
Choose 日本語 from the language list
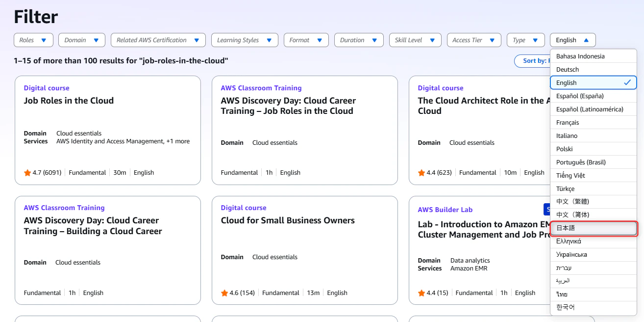pyautogui.click(x=594, y=228)
